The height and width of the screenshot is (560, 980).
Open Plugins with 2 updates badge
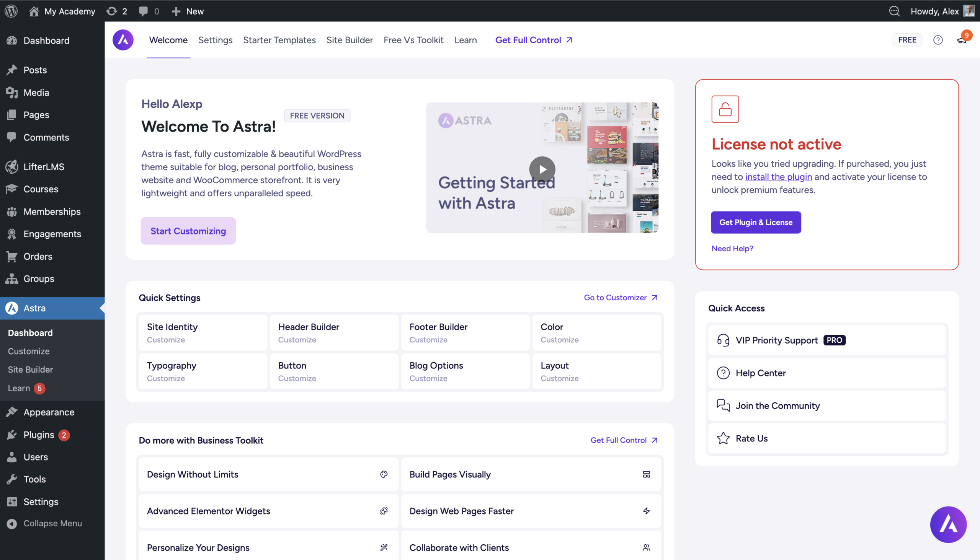tap(52, 435)
